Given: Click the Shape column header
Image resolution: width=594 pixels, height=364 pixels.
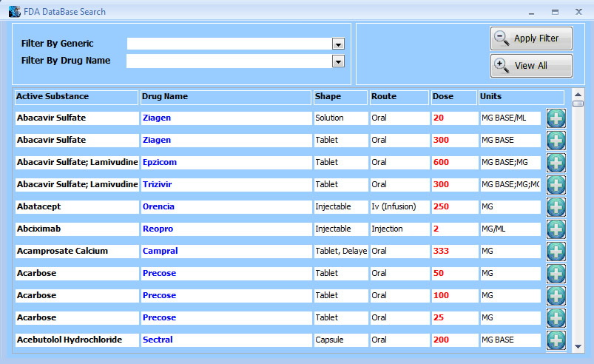Looking at the screenshot, I should (340, 97).
